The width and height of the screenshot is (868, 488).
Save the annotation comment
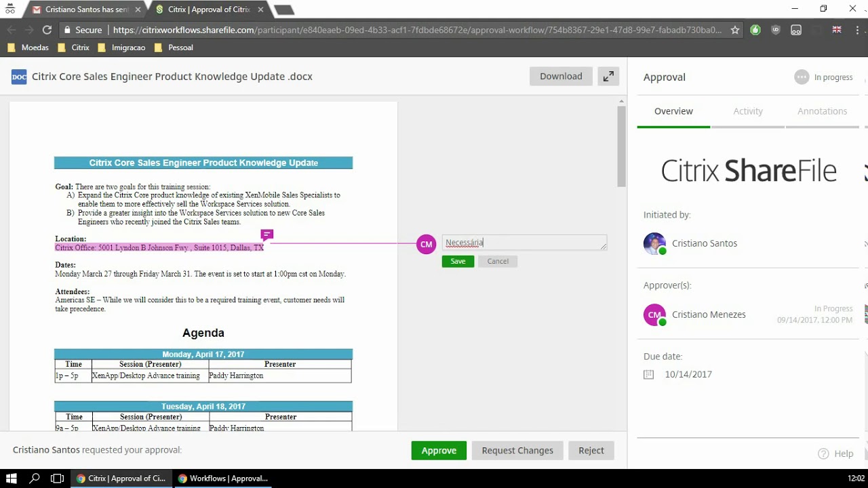coord(458,261)
